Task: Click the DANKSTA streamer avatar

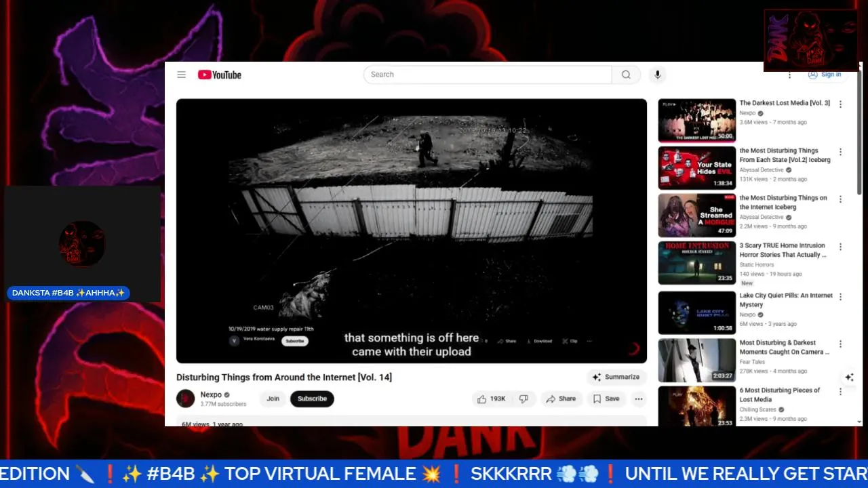Action: [82, 244]
